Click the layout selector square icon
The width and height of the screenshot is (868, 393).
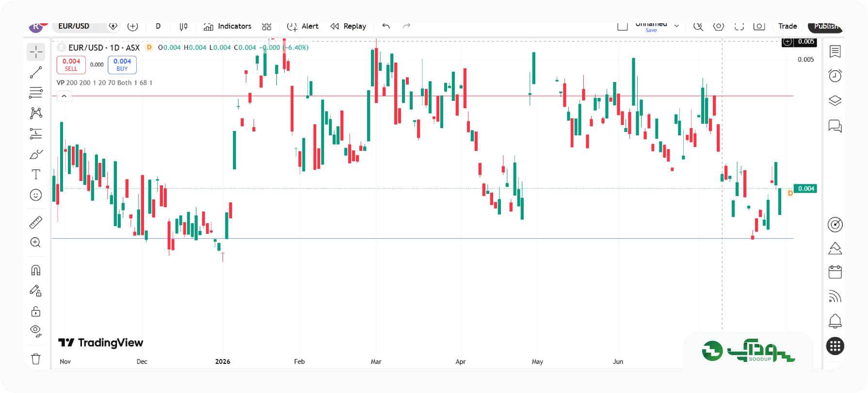[x=623, y=26]
